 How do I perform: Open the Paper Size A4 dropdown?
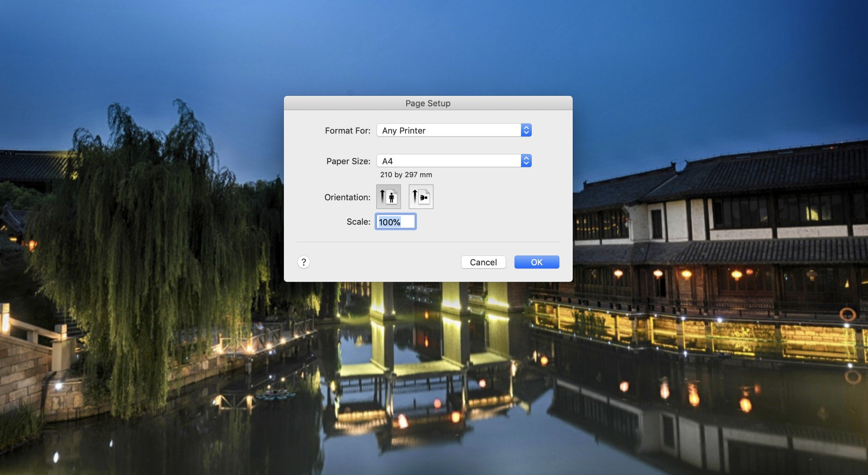(454, 161)
